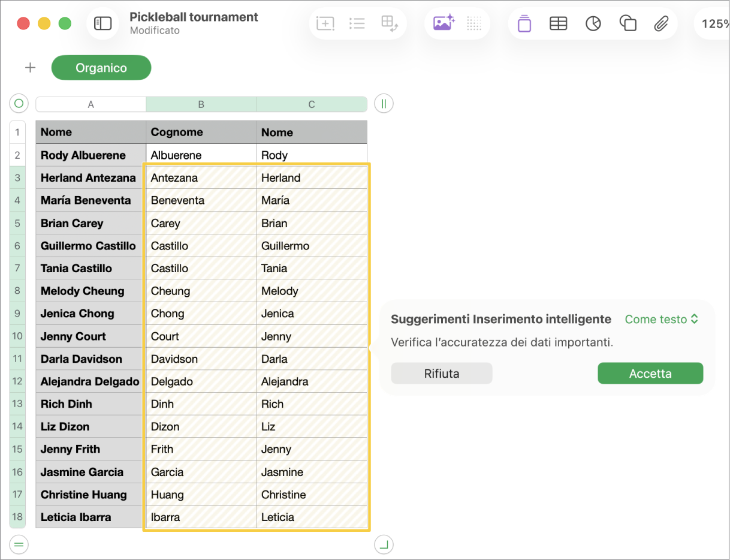This screenshot has width=730, height=560.
Task: Click the Jasmine cell in column C
Action: 312,472
